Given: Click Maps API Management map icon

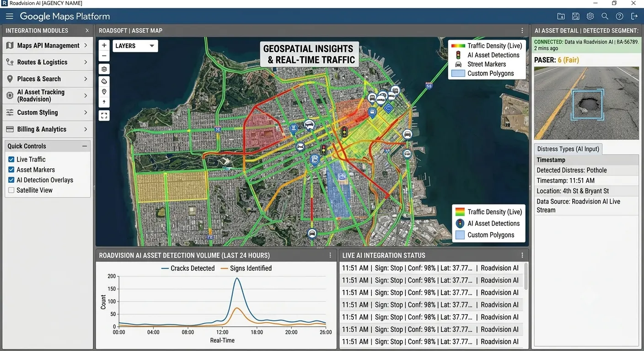Looking at the screenshot, I should pyautogui.click(x=10, y=46).
